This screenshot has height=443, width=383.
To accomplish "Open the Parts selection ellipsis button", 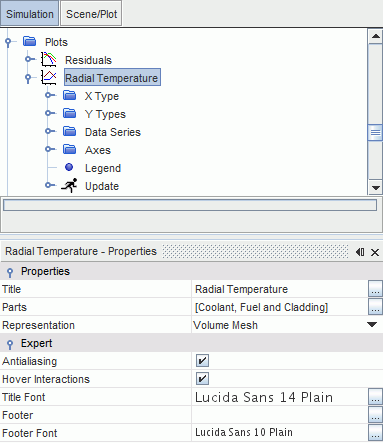I will (375, 307).
